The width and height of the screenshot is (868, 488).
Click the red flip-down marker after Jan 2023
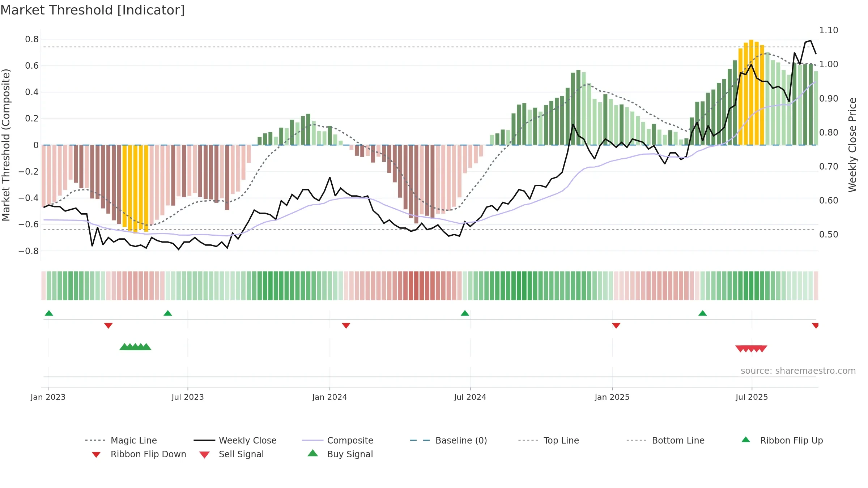pos(108,326)
